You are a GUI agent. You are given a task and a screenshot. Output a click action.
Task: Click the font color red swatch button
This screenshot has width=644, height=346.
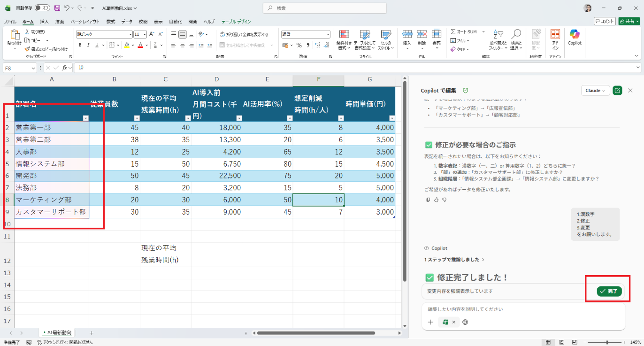(x=140, y=45)
